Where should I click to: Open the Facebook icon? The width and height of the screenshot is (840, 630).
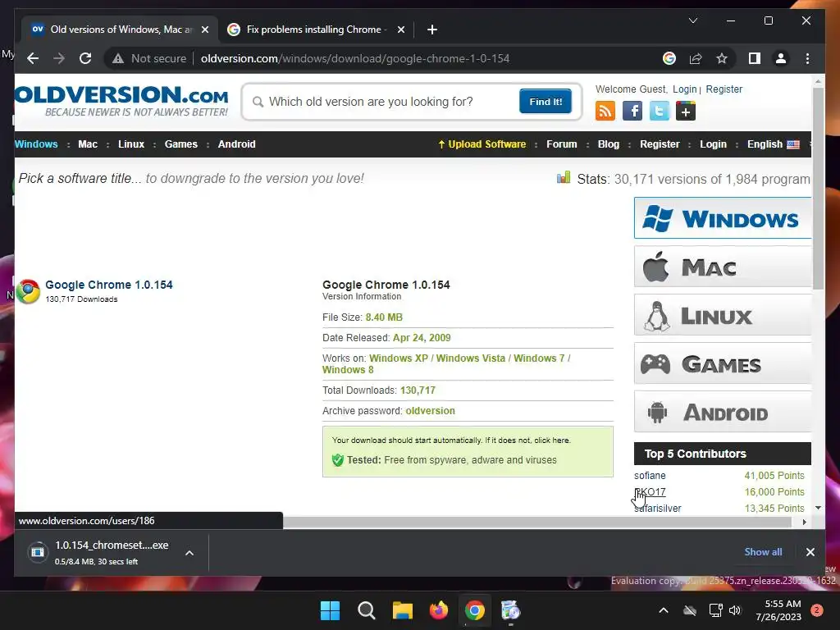[632, 111]
